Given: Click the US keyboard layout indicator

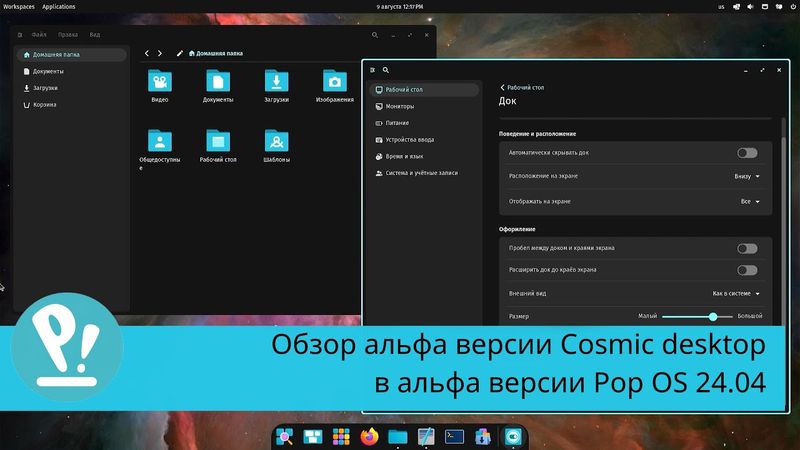Looking at the screenshot, I should 721,7.
